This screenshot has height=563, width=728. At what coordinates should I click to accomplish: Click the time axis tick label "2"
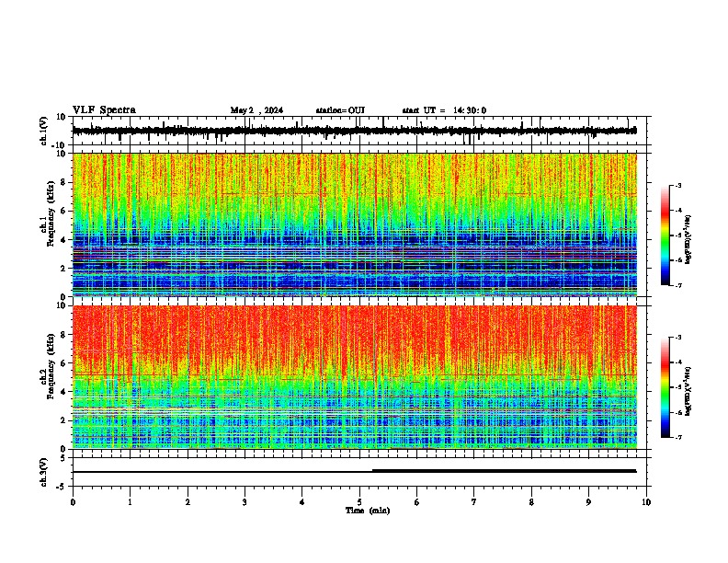188,502
